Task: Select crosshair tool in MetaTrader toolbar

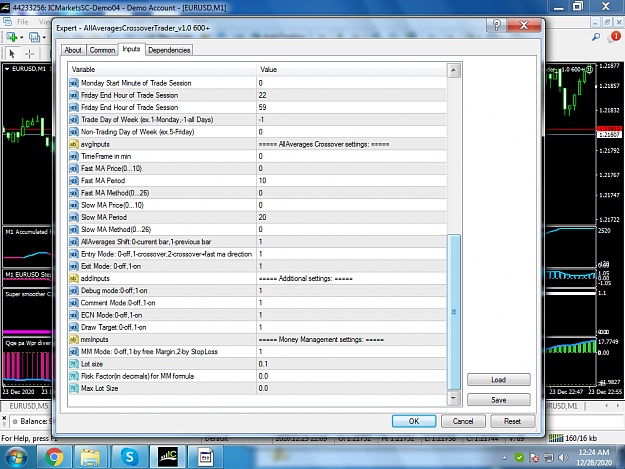Action: coord(29,53)
